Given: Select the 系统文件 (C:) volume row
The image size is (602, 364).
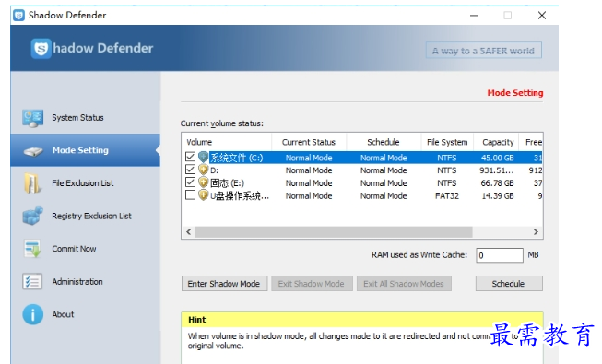Looking at the screenshot, I should tap(362, 158).
